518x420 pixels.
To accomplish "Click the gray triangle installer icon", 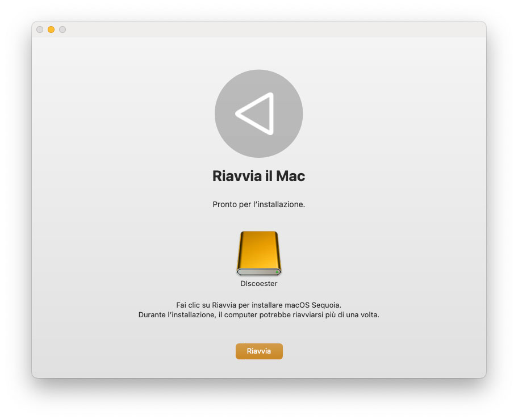I will (x=258, y=114).
